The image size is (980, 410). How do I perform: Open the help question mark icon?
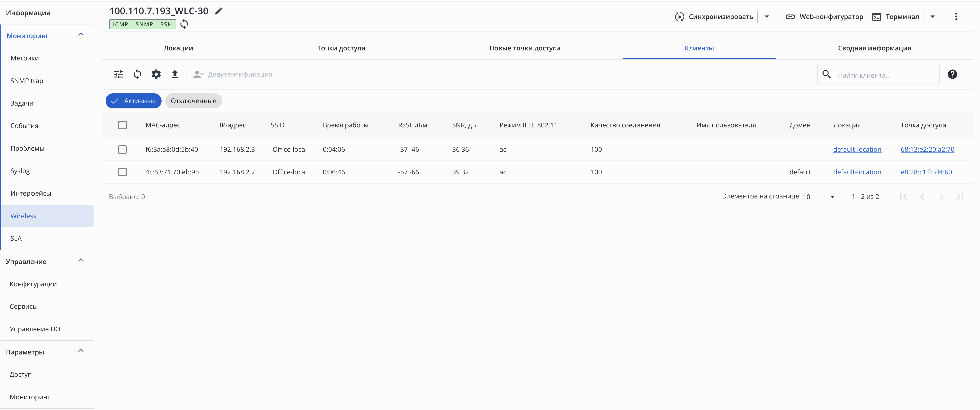pyautogui.click(x=952, y=74)
